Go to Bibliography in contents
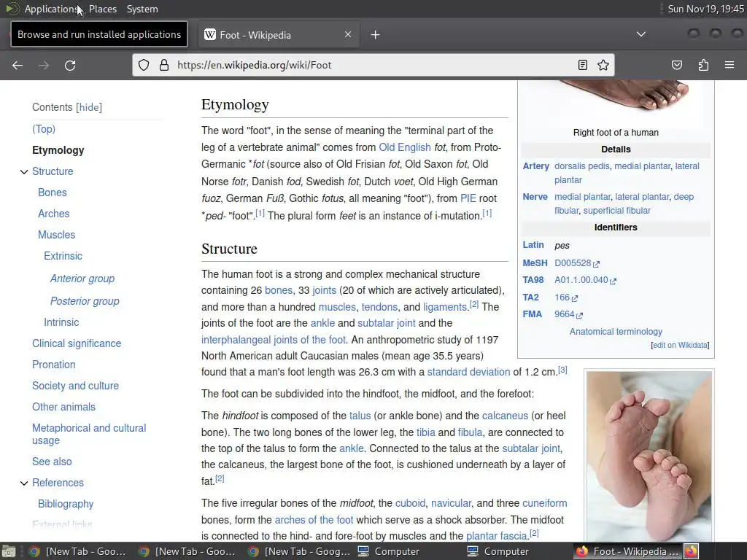 [x=66, y=505]
